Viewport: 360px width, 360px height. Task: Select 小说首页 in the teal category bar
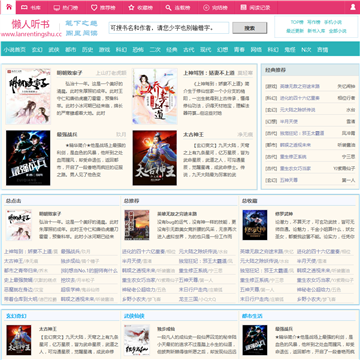click(x=15, y=50)
